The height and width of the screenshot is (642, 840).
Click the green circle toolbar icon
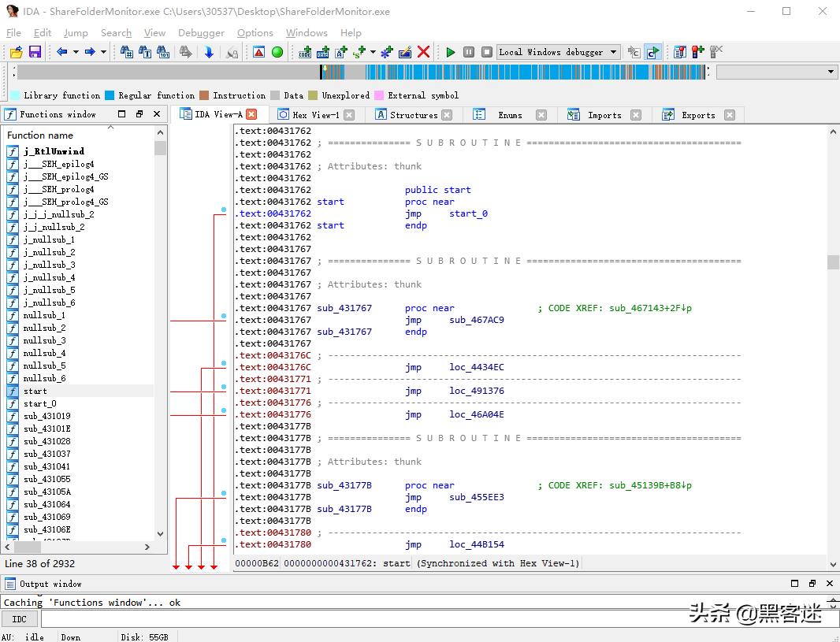[x=277, y=52]
